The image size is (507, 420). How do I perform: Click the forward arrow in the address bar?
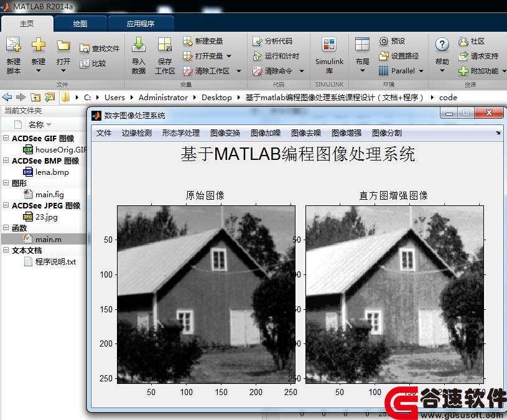pyautogui.click(x=21, y=97)
